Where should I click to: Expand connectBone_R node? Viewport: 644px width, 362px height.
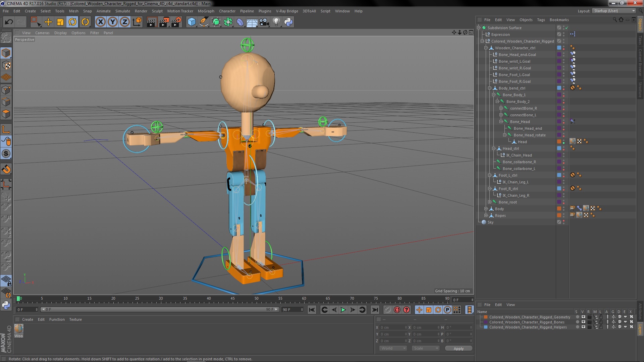click(x=501, y=108)
